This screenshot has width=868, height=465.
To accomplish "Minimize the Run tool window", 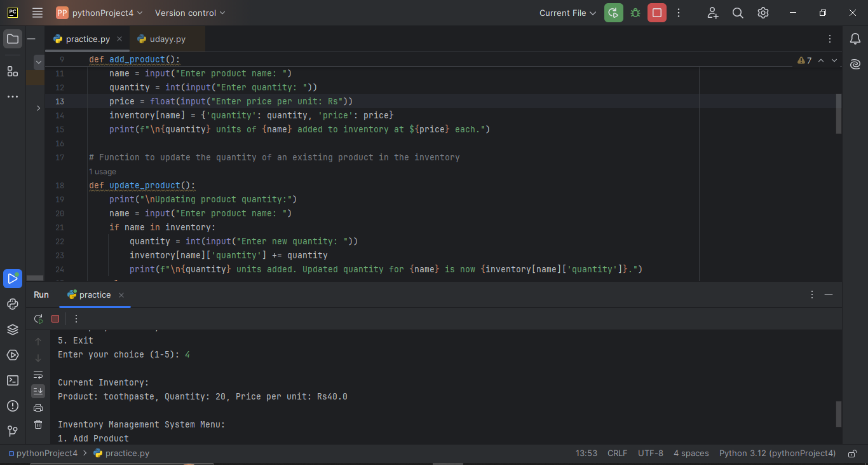I will click(x=829, y=295).
